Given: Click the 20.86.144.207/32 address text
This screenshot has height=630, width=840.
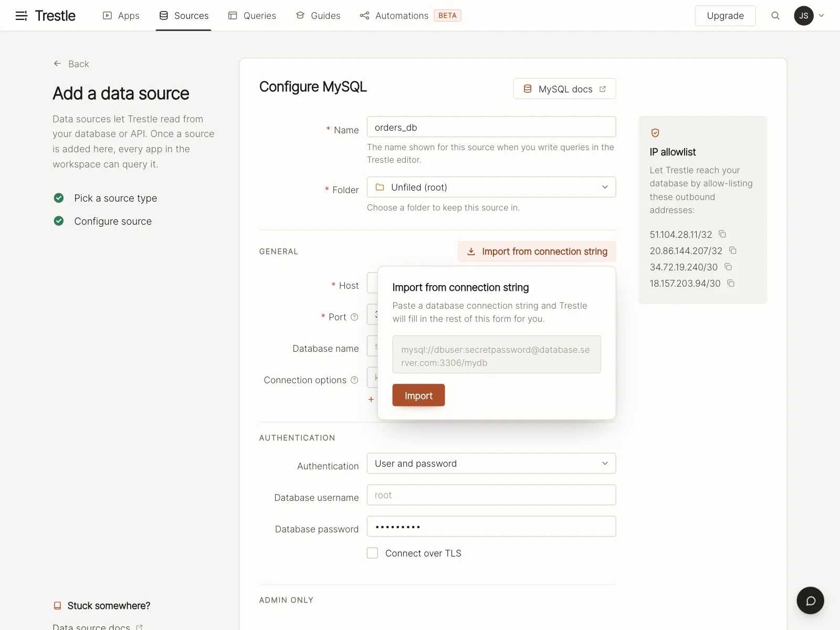Looking at the screenshot, I should [686, 251].
